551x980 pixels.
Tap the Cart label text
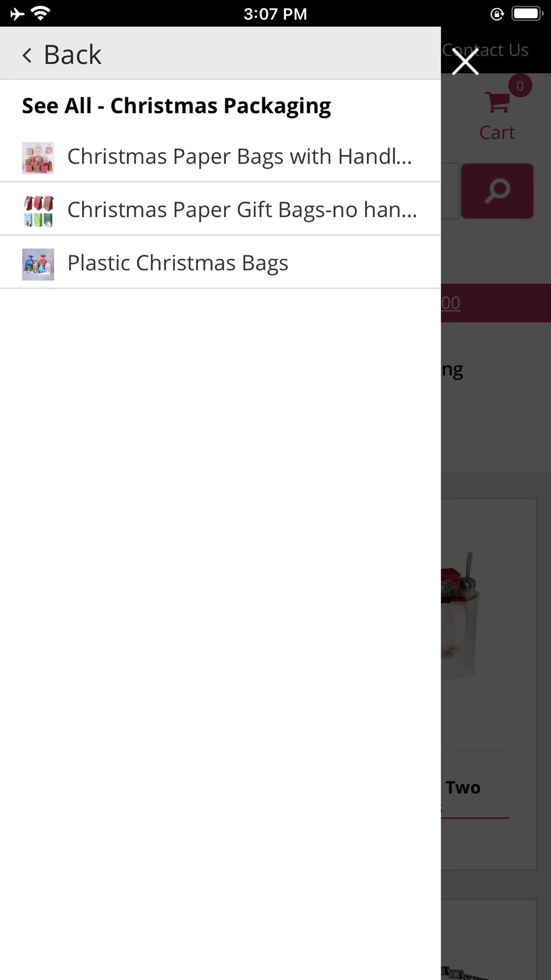[x=497, y=132]
